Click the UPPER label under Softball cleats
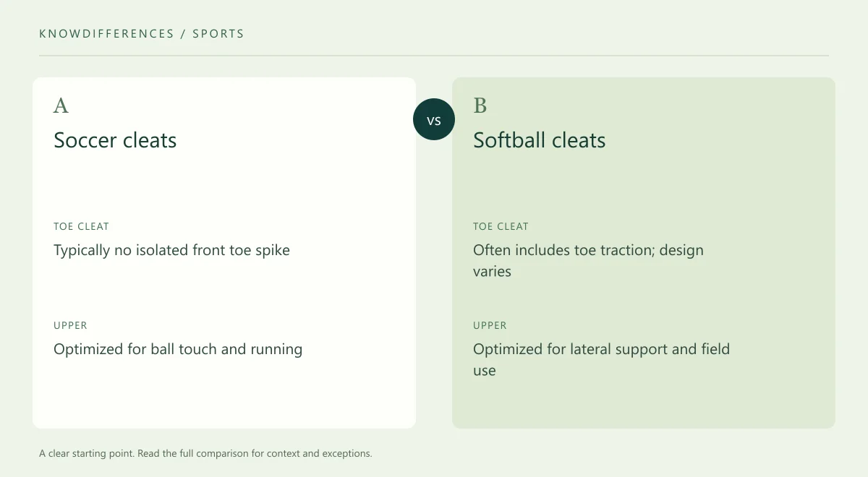 (490, 325)
